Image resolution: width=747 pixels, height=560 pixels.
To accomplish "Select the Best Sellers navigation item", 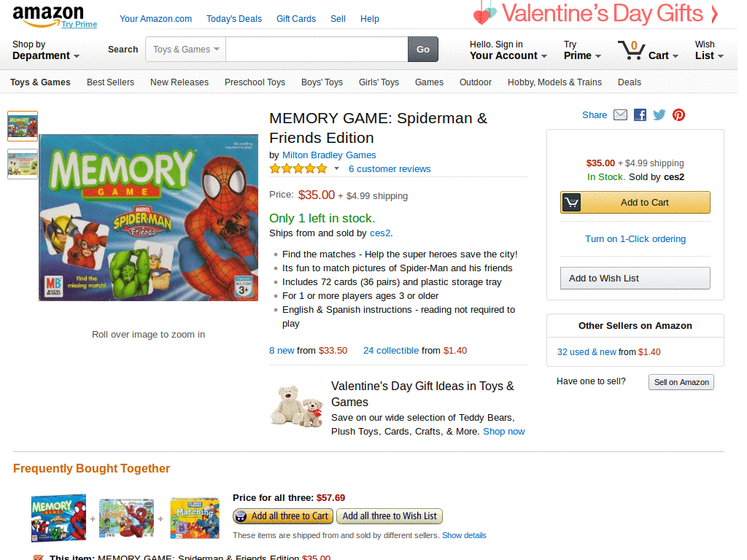I will point(110,82).
